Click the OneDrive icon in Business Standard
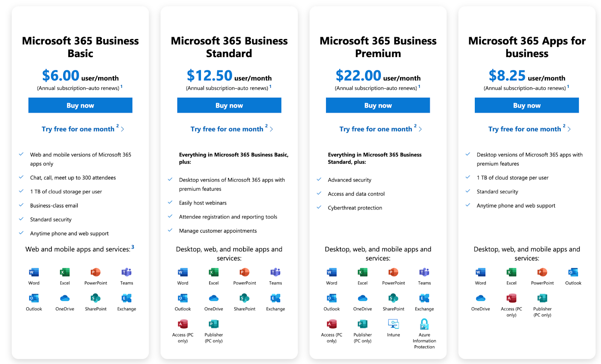This screenshot has width=601, height=364. [x=213, y=299]
